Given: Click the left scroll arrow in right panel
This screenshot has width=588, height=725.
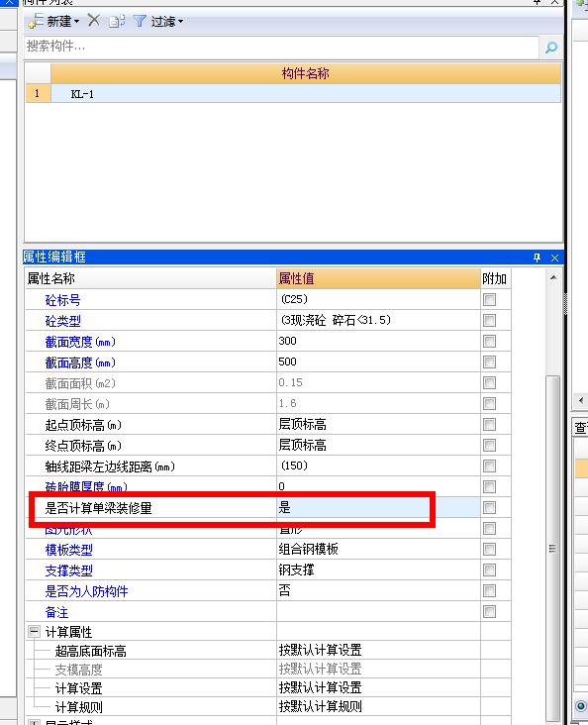Looking at the screenshot, I should point(581,400).
